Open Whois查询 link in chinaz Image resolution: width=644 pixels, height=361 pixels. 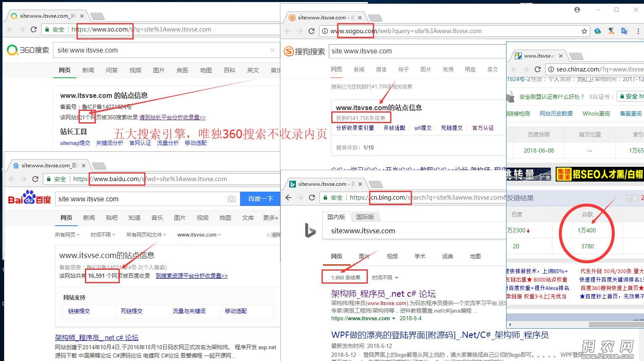click(x=596, y=113)
